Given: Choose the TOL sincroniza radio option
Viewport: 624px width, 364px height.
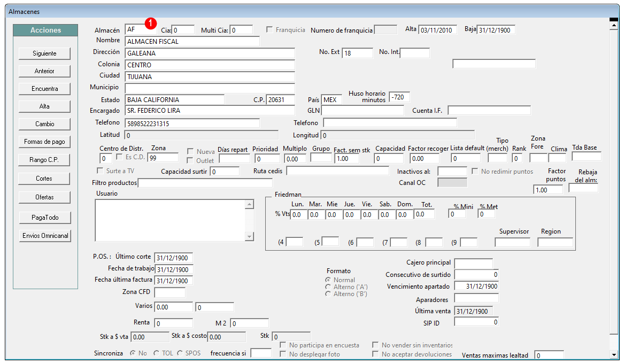Looking at the screenshot, I should click(156, 353).
